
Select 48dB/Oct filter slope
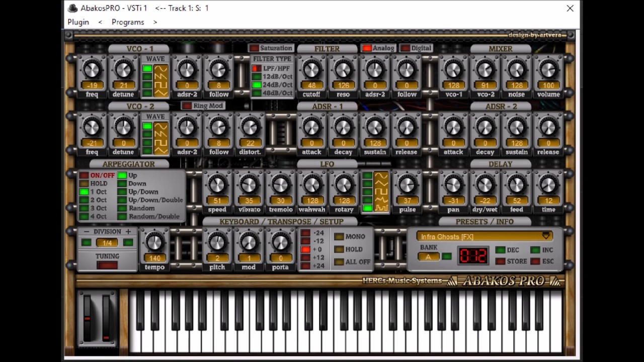click(x=257, y=93)
